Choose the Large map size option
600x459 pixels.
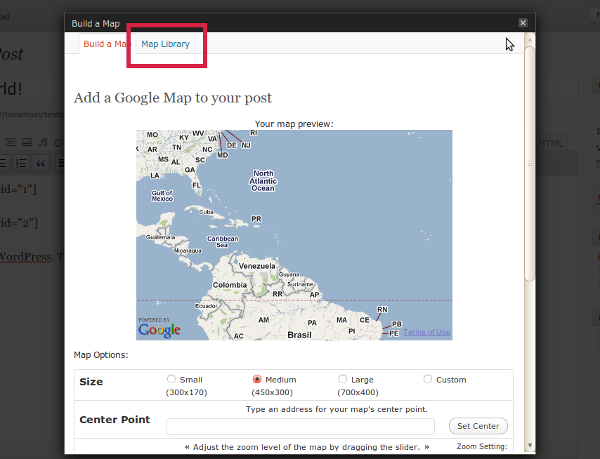pyautogui.click(x=342, y=379)
